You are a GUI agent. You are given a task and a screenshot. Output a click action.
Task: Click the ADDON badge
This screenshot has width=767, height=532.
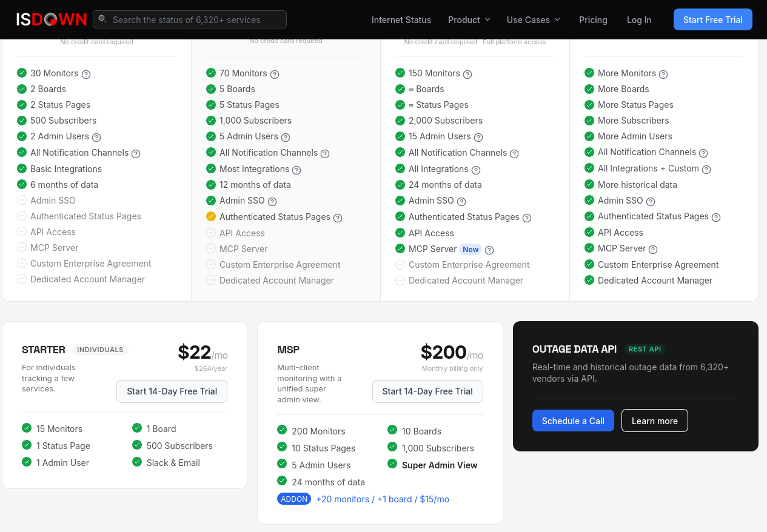point(294,499)
